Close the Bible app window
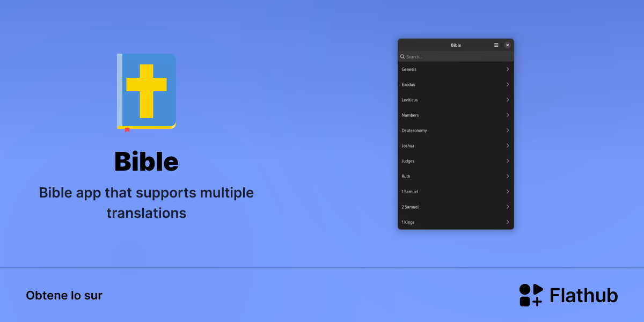The width and height of the screenshot is (644, 322). point(508,45)
